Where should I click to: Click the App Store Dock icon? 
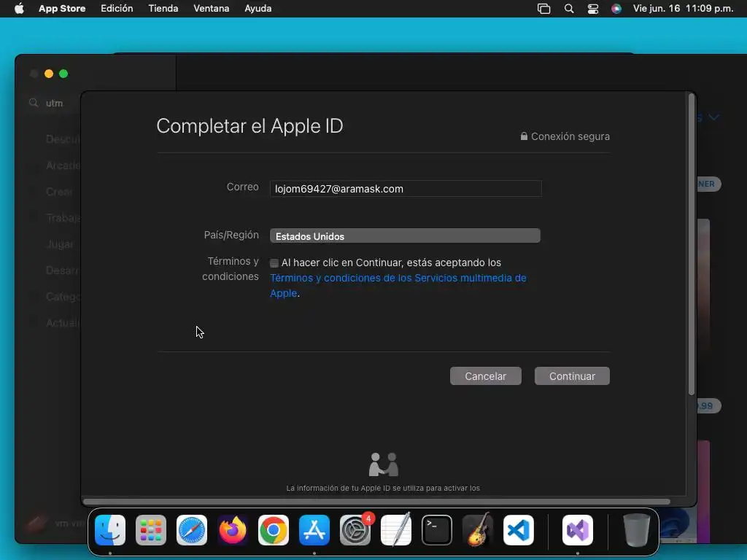click(x=314, y=530)
